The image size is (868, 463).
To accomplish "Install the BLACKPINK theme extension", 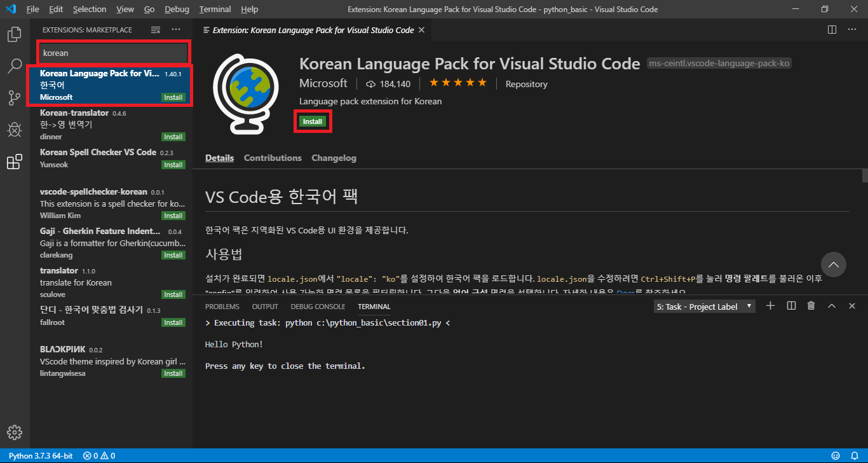I will pos(173,373).
